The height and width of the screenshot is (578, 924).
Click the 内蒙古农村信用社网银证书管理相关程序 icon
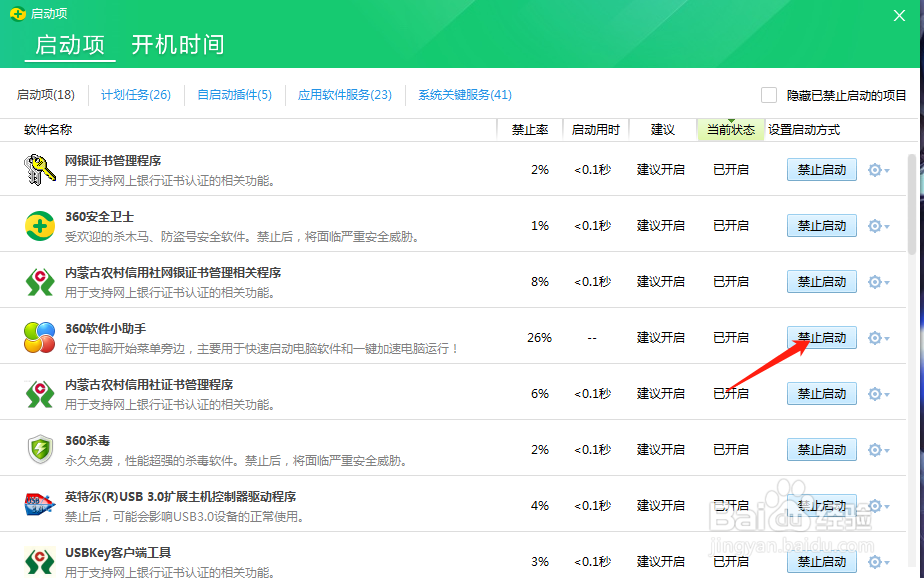click(40, 282)
